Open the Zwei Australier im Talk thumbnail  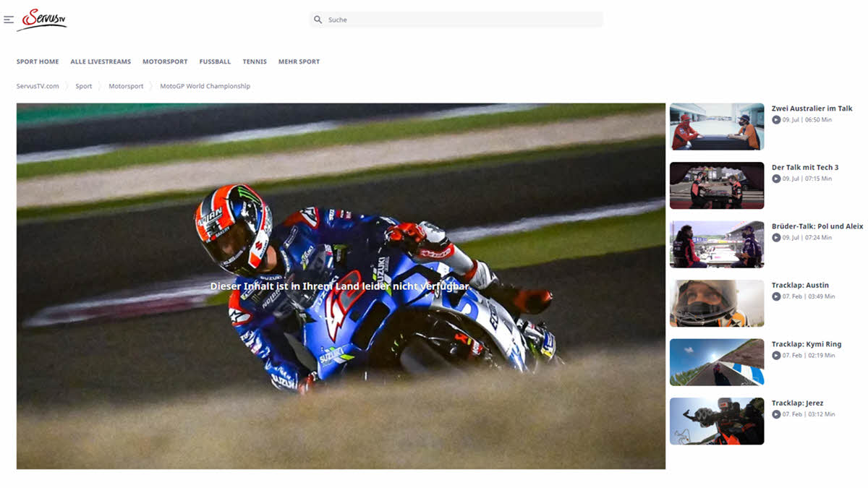click(x=716, y=127)
